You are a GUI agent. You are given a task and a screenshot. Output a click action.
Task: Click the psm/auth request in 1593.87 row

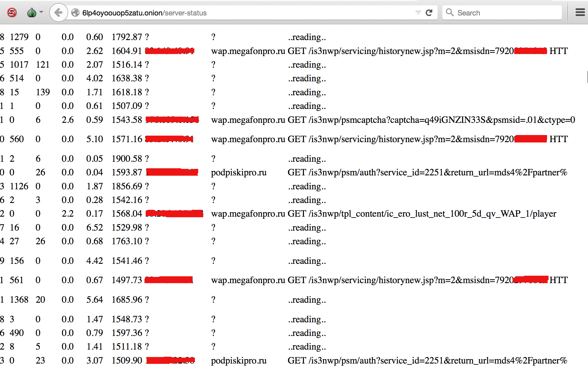point(427,172)
